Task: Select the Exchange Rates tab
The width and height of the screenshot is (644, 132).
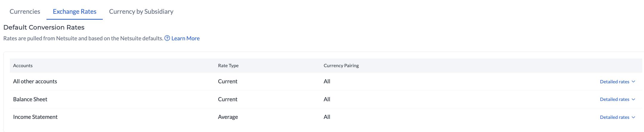Action: [x=74, y=12]
